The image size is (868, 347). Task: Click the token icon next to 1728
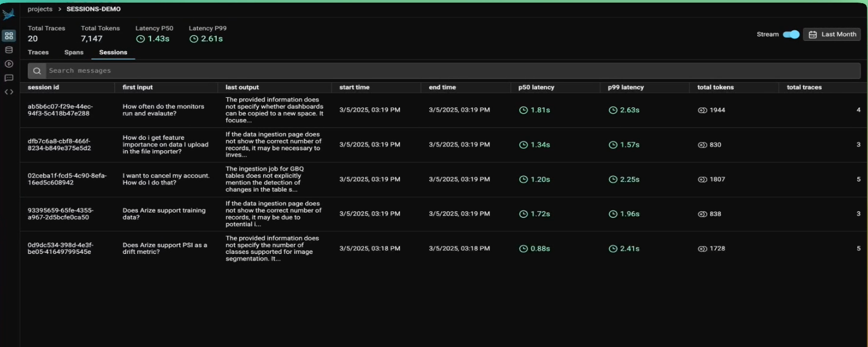click(702, 249)
